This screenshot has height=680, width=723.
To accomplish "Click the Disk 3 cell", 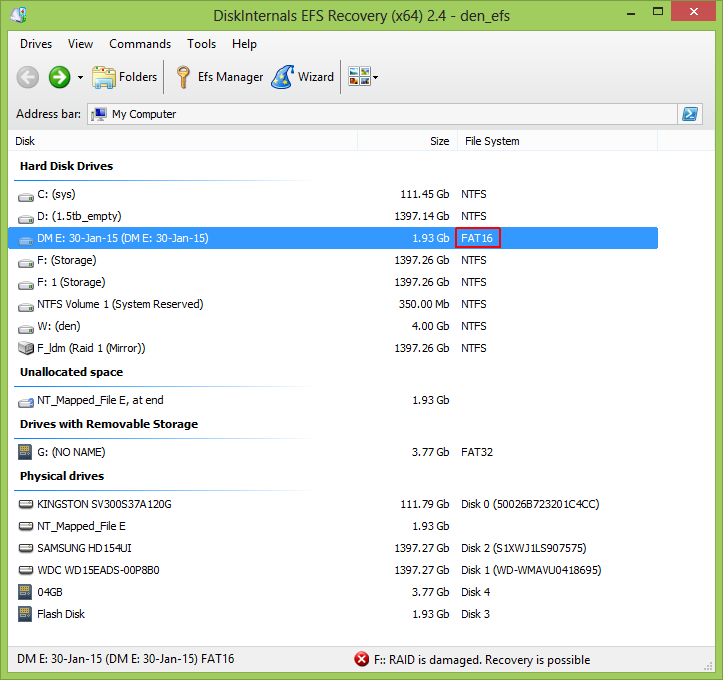I will (475, 615).
